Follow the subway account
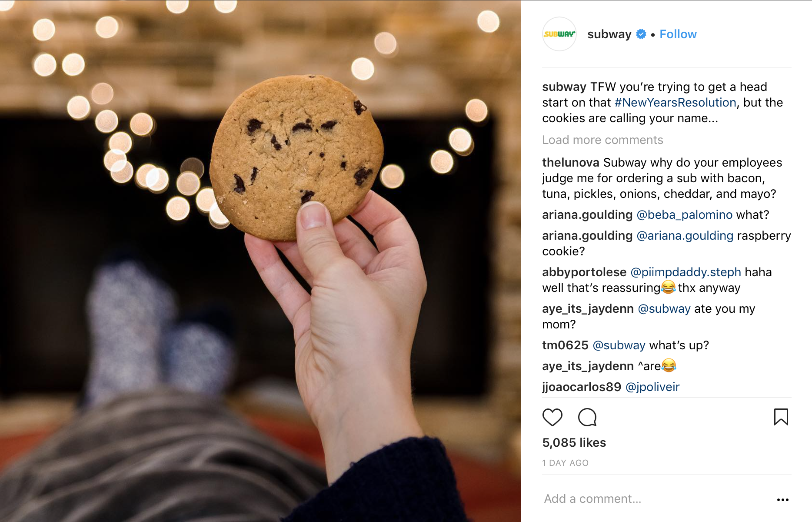 [678, 34]
